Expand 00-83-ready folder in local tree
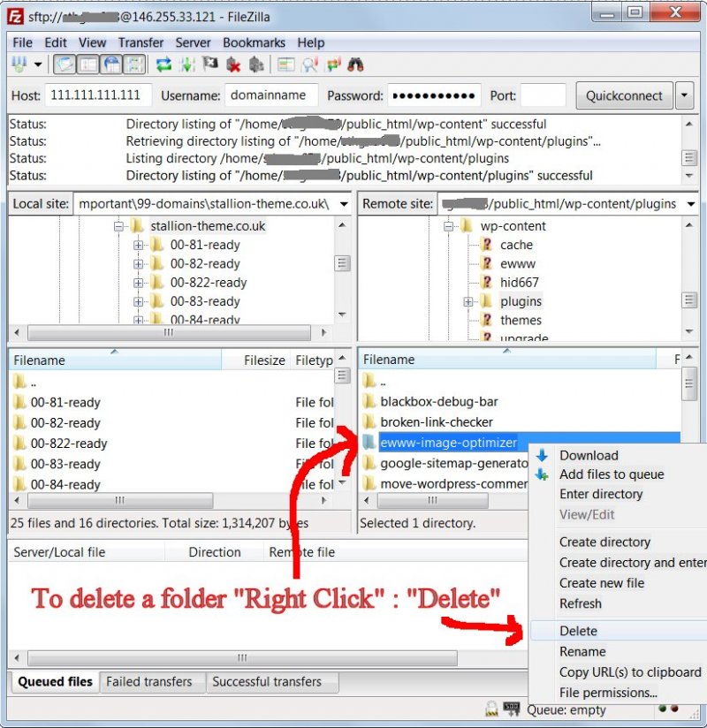This screenshot has width=707, height=728. (138, 302)
